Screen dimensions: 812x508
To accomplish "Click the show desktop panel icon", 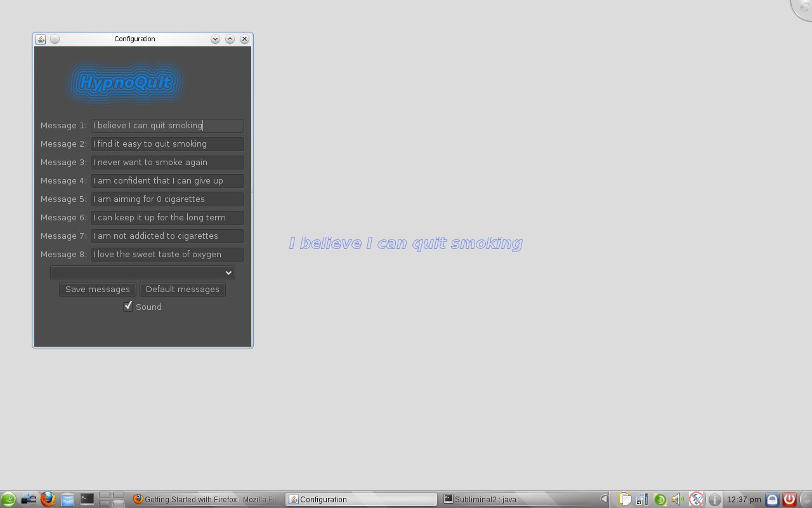I will (x=29, y=500).
